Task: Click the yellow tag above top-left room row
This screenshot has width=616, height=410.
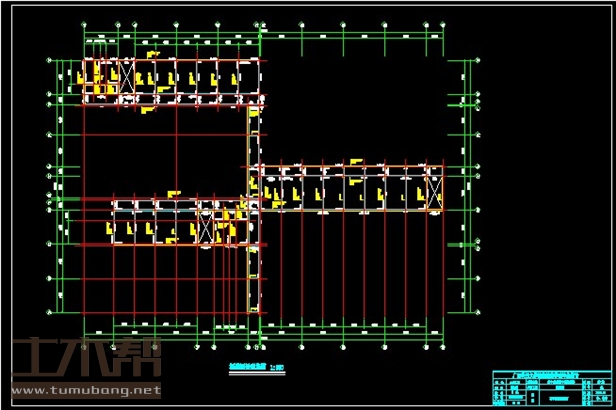Action: click(x=153, y=53)
